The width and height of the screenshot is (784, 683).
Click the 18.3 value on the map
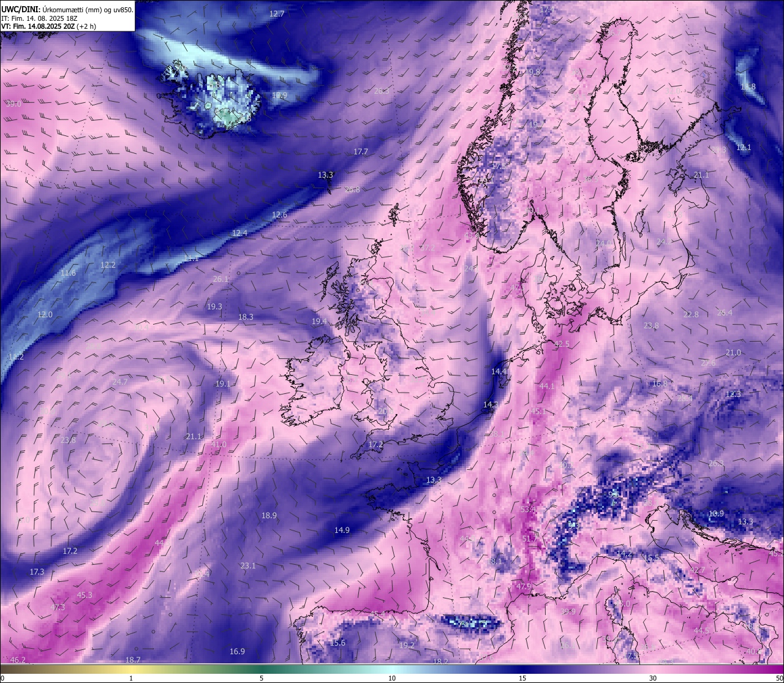(x=246, y=317)
